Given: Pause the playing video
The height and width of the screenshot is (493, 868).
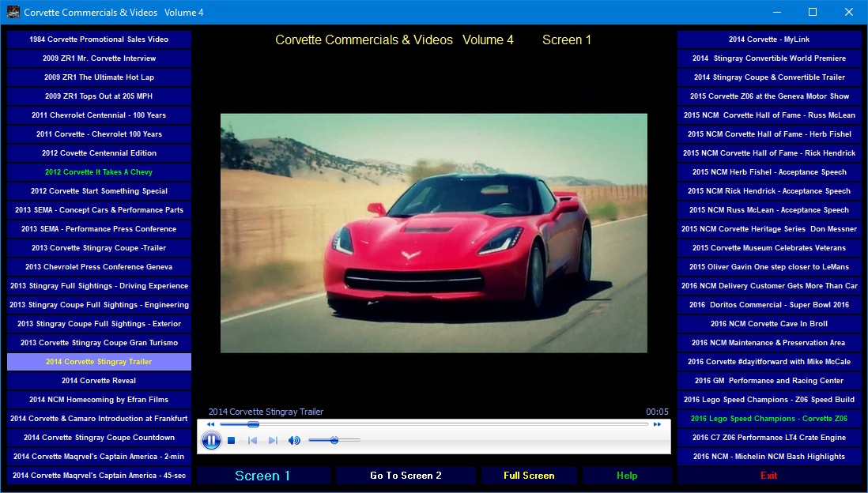Looking at the screenshot, I should (211, 440).
